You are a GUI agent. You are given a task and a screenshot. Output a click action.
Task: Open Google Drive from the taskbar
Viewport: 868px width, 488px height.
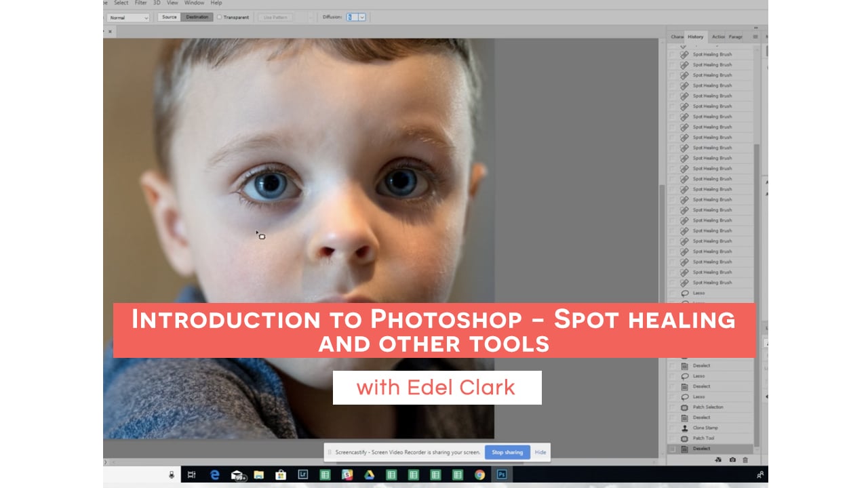click(x=370, y=475)
